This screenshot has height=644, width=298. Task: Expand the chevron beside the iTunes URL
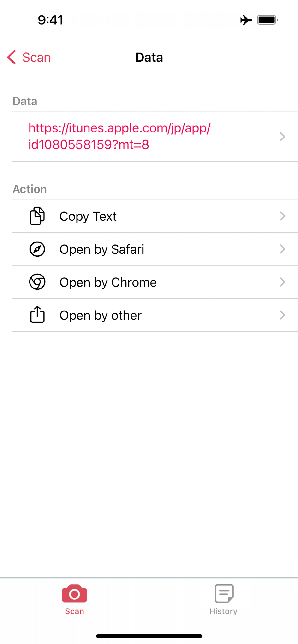pyautogui.click(x=282, y=137)
